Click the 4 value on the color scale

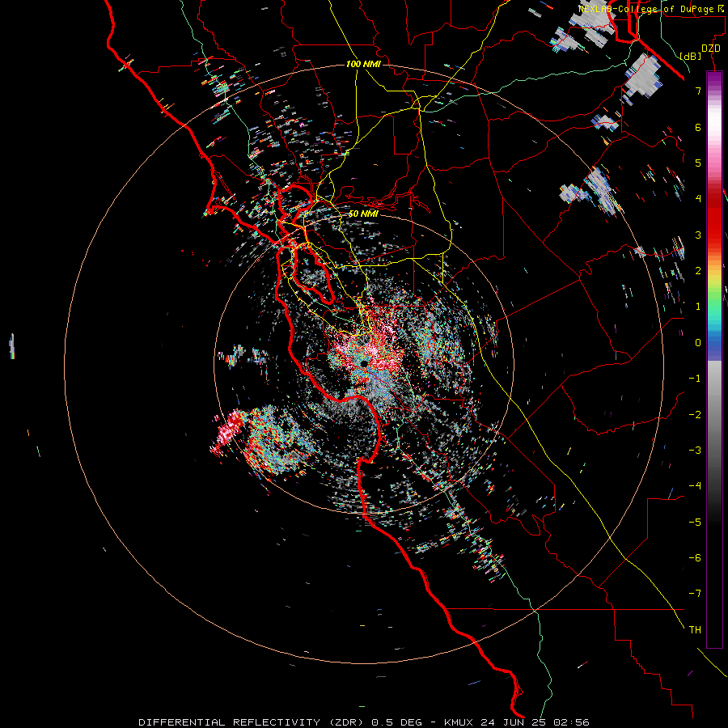tap(698, 199)
